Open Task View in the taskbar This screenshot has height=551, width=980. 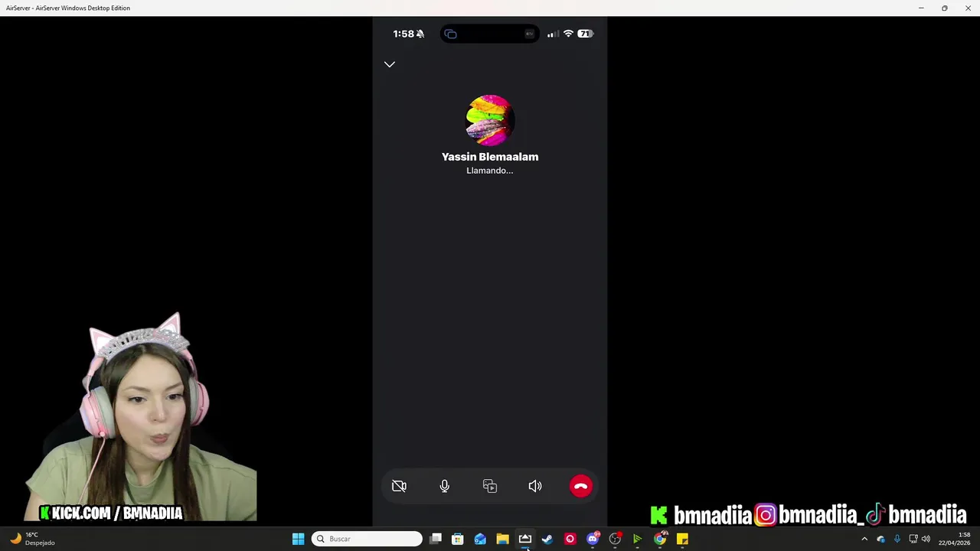coord(436,539)
